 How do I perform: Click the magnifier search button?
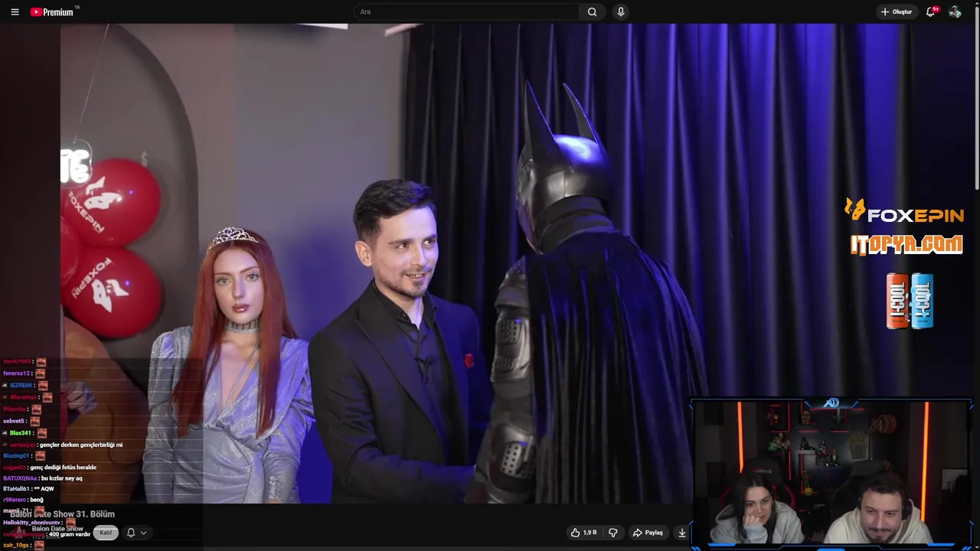click(592, 11)
